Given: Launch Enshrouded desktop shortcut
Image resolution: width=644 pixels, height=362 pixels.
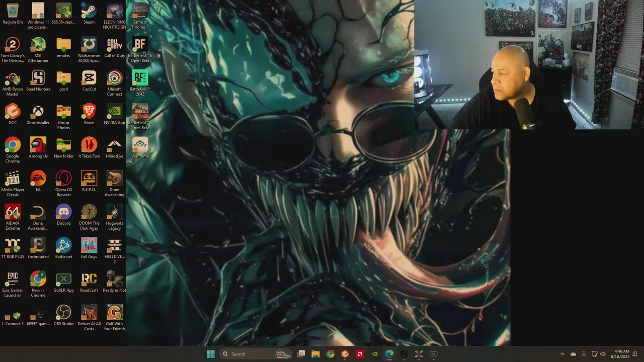Looking at the screenshot, I should pyautogui.click(x=38, y=249).
